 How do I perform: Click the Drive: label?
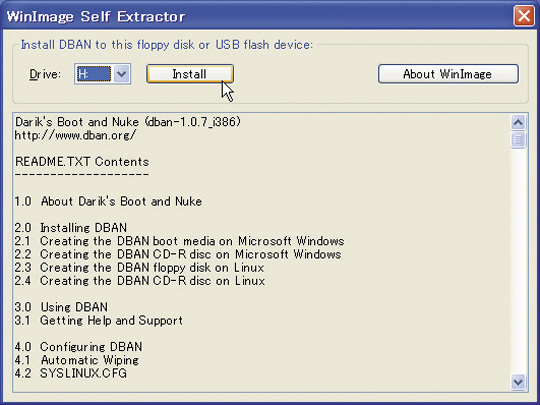point(45,74)
